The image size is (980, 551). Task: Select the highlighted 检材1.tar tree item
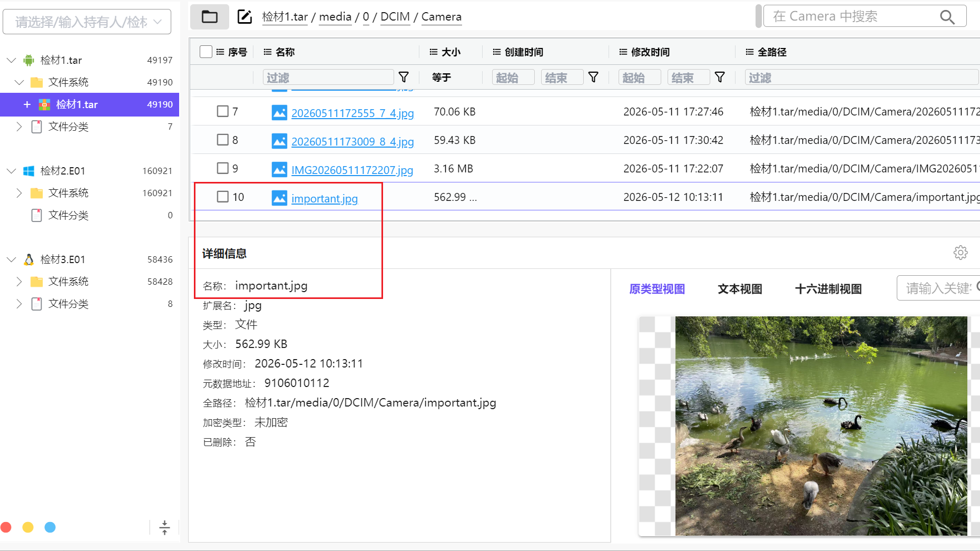click(90, 104)
